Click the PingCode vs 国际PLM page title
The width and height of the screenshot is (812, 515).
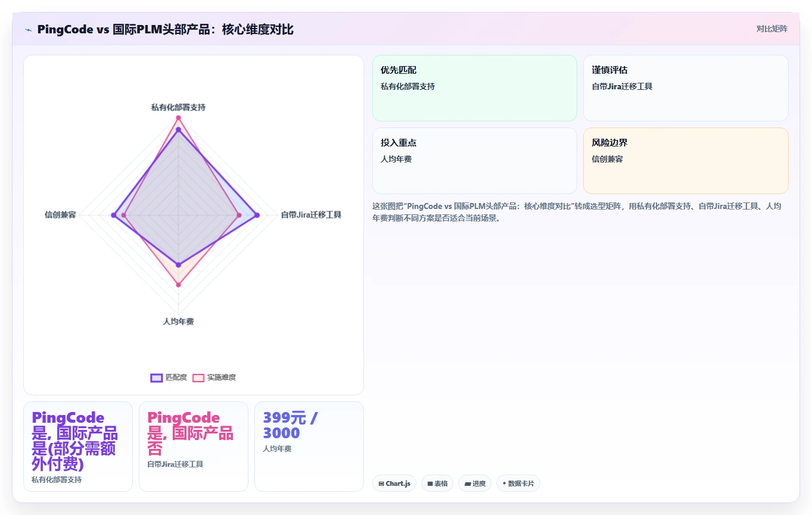tap(165, 29)
